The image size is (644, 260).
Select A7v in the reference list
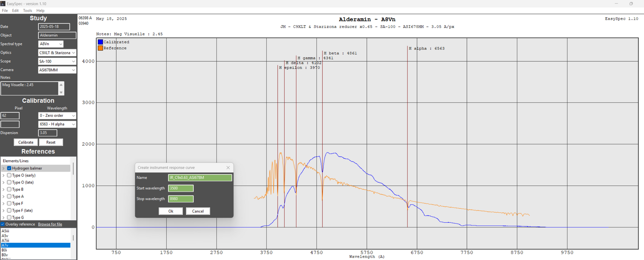click(36, 245)
